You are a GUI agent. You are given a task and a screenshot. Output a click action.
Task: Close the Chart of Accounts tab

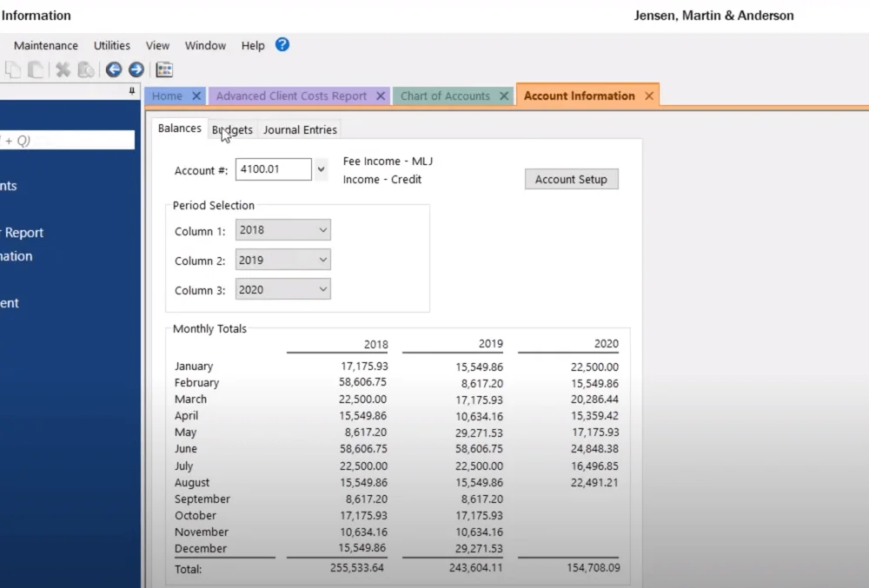504,96
